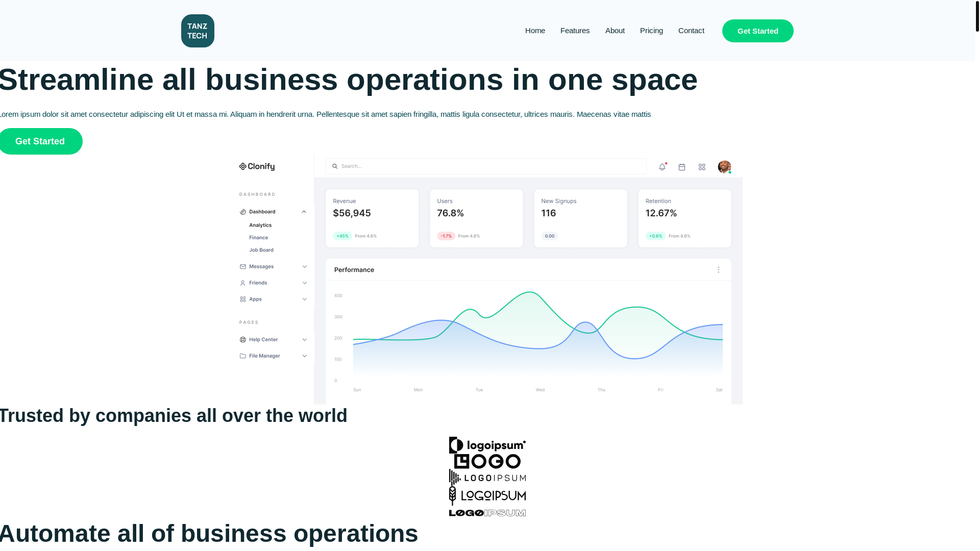Select the Contact nav link

pos(691,31)
